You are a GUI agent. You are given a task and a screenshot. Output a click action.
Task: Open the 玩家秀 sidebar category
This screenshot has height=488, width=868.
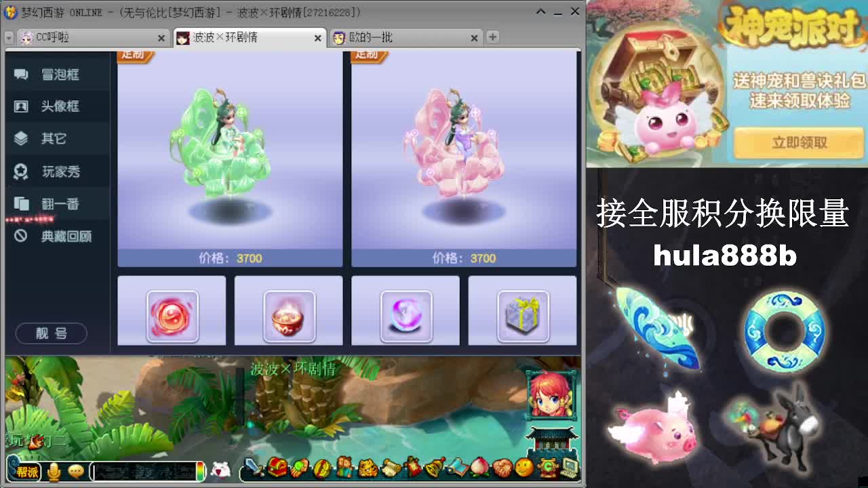click(58, 171)
